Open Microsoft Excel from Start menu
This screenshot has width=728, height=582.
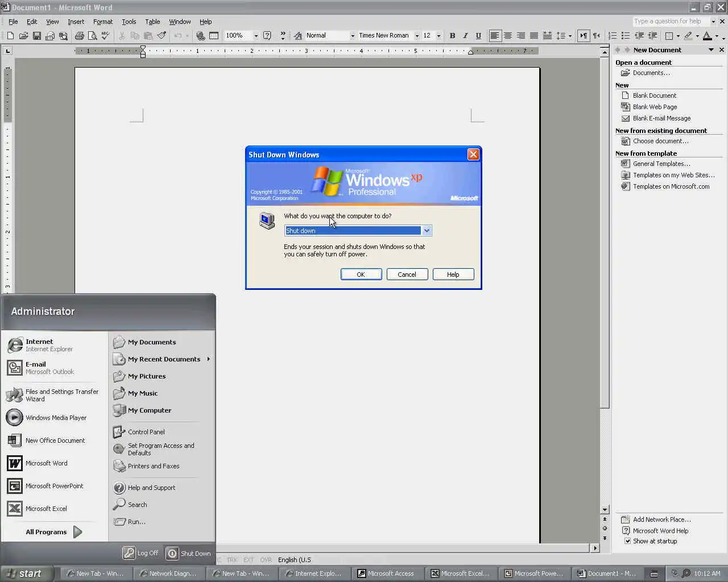pos(46,509)
